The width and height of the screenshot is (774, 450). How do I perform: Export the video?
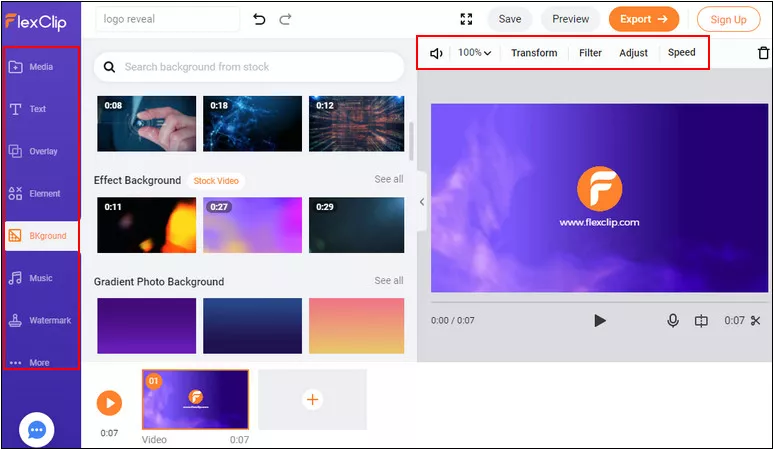pos(644,19)
